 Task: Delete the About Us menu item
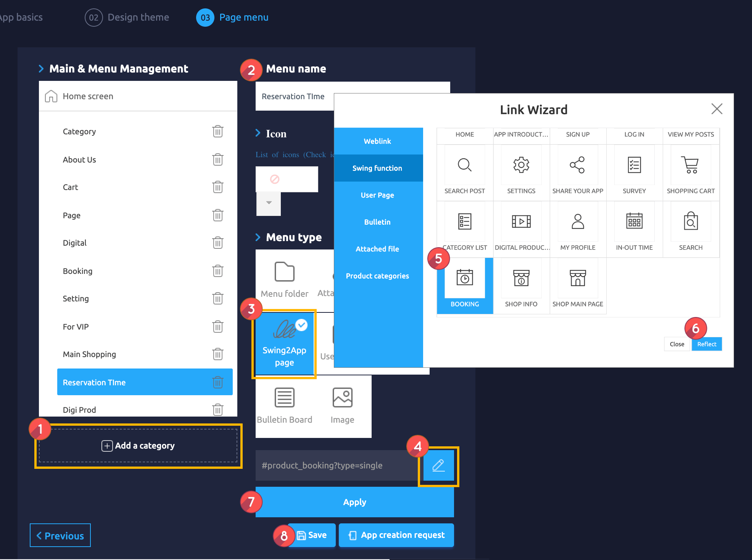[x=217, y=159]
